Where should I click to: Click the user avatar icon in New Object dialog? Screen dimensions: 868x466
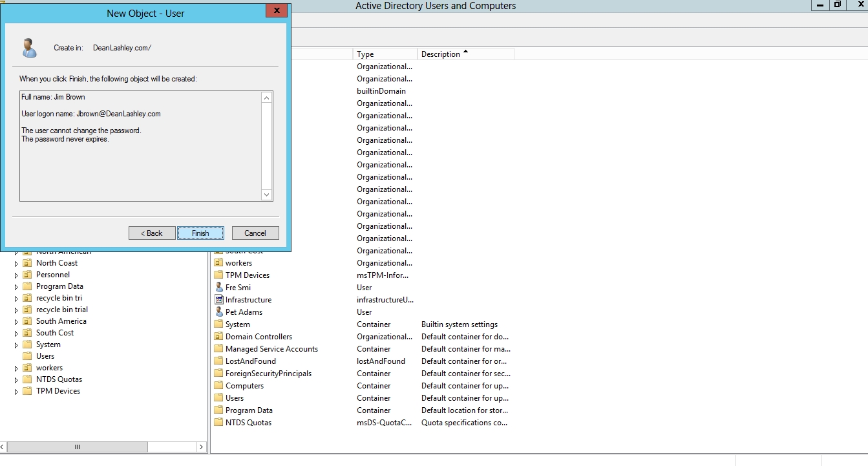click(x=29, y=47)
